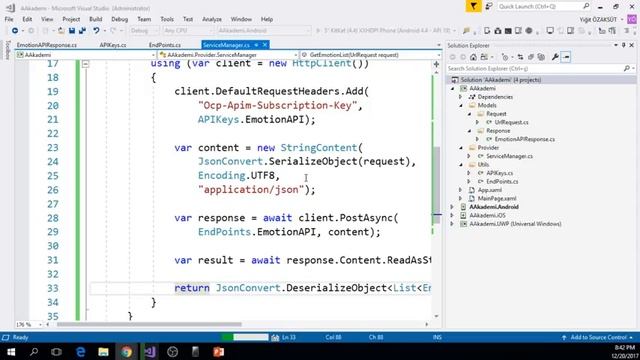Viewport: 640px width, 360px height.
Task: Click the Quick Launch search field
Action: (544, 7)
